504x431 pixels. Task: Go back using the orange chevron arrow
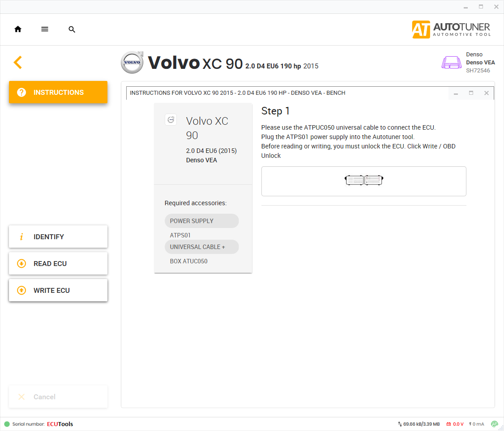[18, 62]
